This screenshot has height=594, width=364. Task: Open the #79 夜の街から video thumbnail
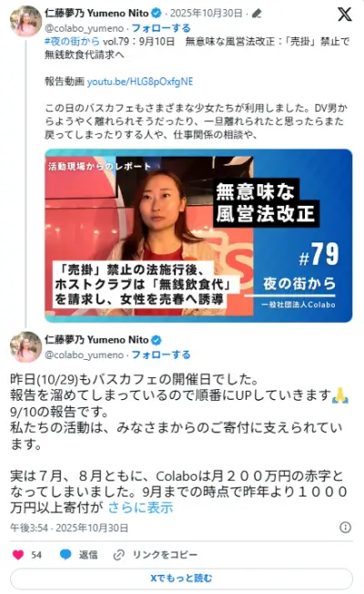[198, 236]
